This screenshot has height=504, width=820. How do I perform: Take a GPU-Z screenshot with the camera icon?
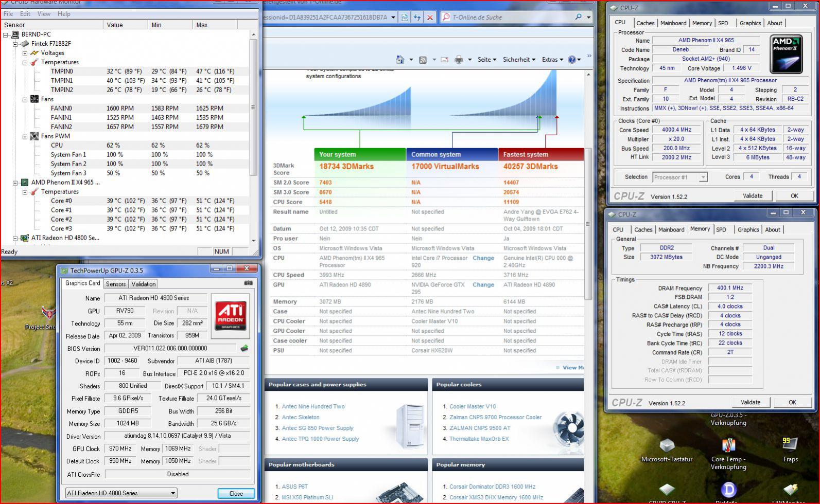248,283
